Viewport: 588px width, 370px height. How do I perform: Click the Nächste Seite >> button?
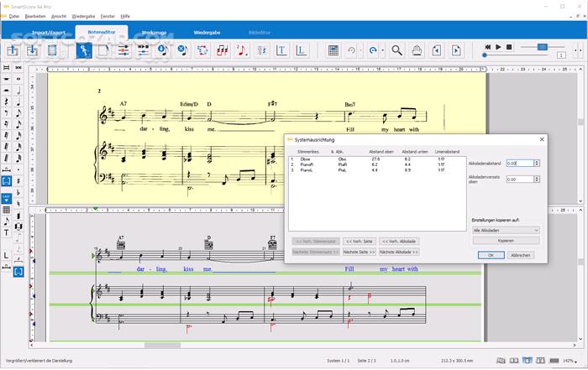[359, 252]
